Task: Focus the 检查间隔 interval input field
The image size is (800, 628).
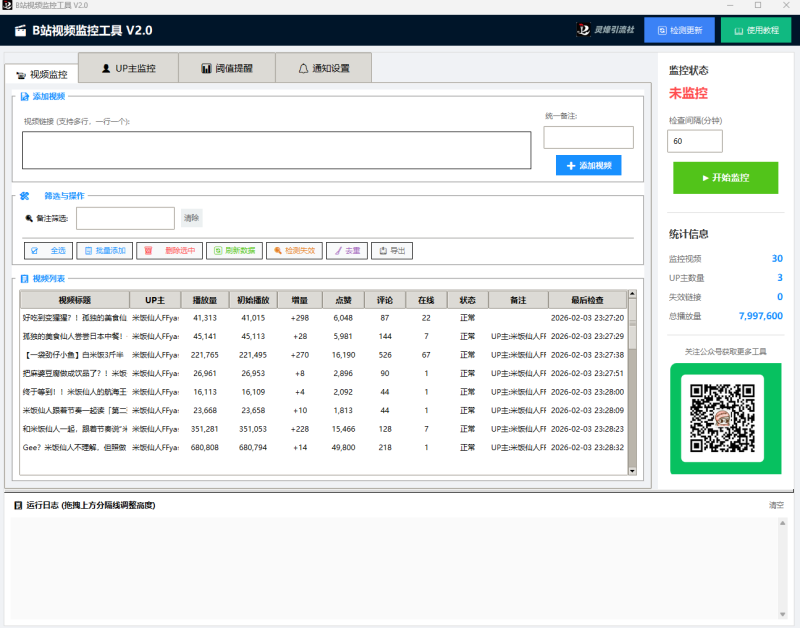Action: click(693, 141)
